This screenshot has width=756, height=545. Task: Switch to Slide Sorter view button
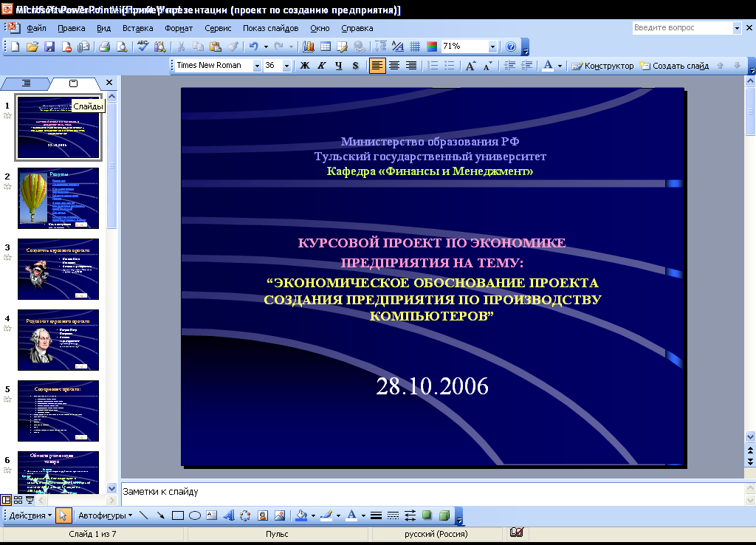(x=18, y=500)
